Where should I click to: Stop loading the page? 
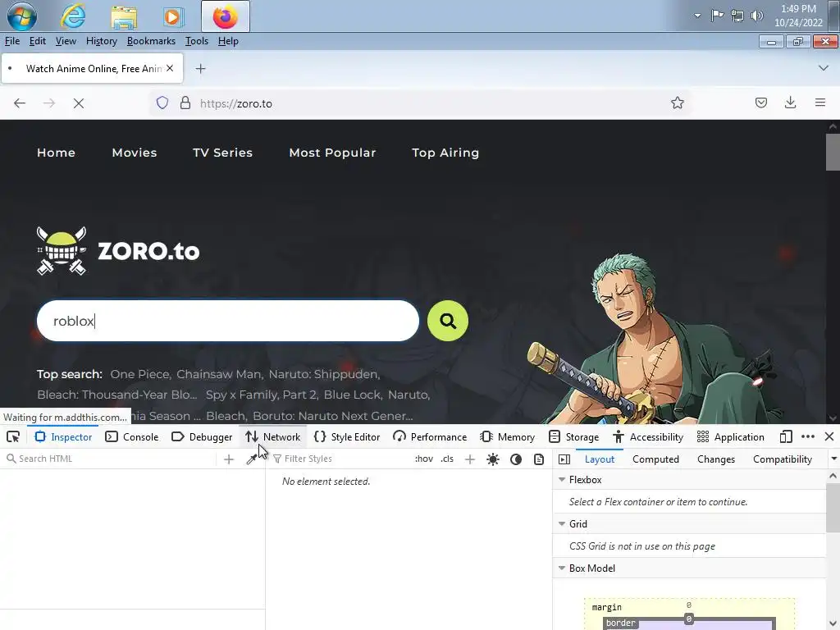point(79,103)
